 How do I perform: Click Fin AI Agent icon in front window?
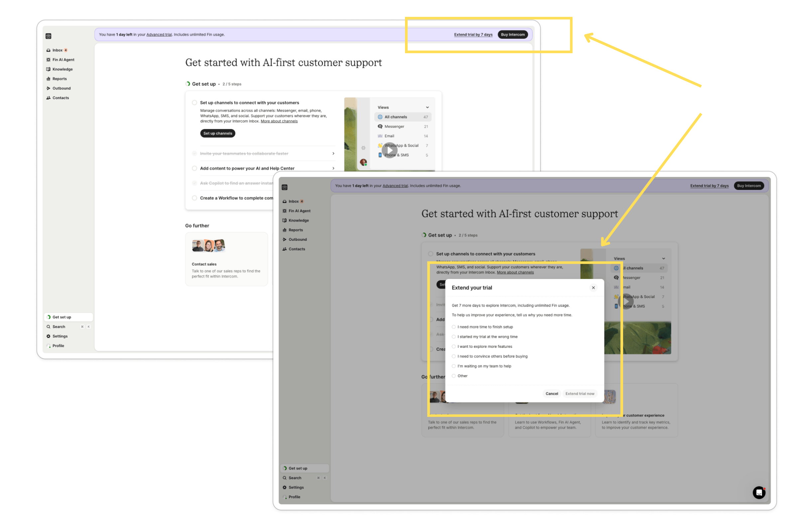point(284,211)
